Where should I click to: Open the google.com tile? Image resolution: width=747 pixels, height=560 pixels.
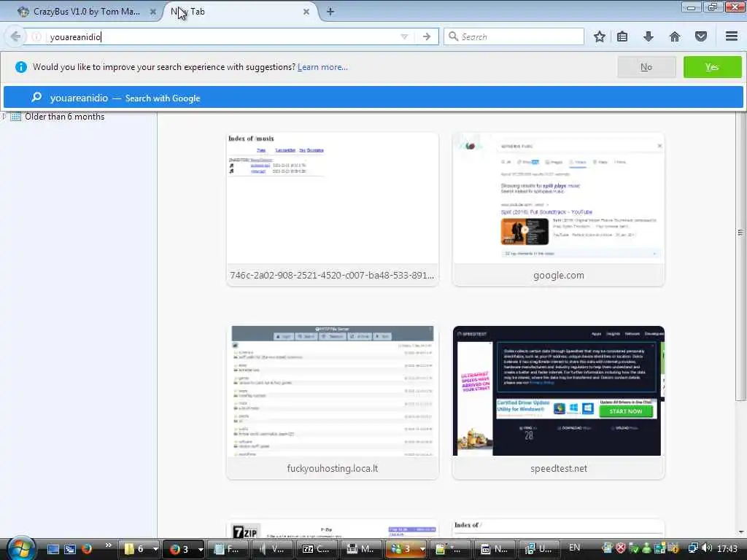(558, 209)
